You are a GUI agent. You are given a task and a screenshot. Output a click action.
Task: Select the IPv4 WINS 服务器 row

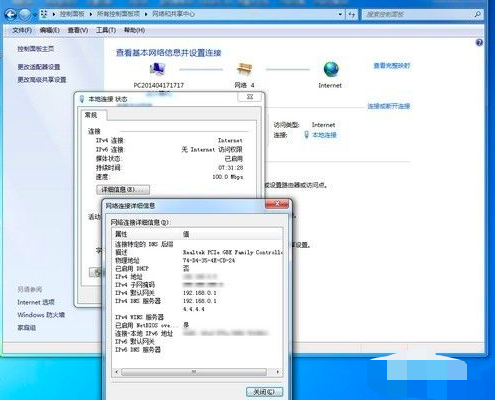tap(197, 317)
